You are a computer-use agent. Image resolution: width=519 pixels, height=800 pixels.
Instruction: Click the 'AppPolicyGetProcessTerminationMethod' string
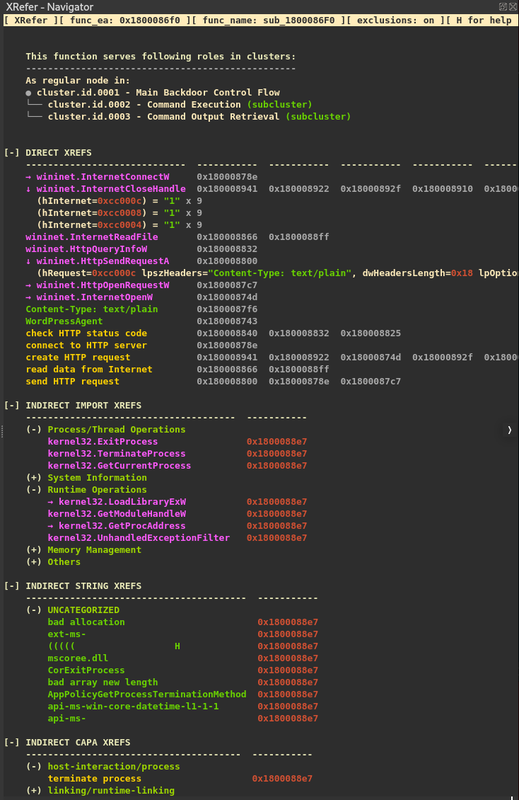(x=147, y=694)
